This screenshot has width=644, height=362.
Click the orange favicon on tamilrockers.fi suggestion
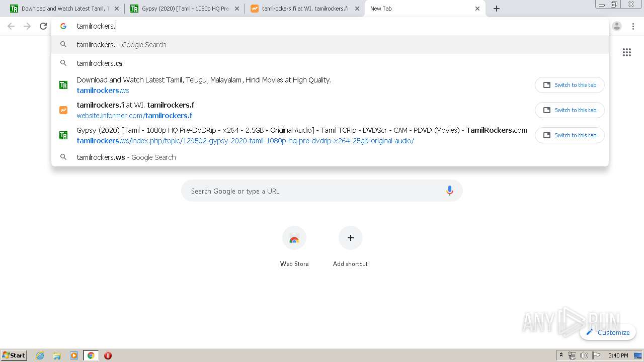tap(63, 110)
